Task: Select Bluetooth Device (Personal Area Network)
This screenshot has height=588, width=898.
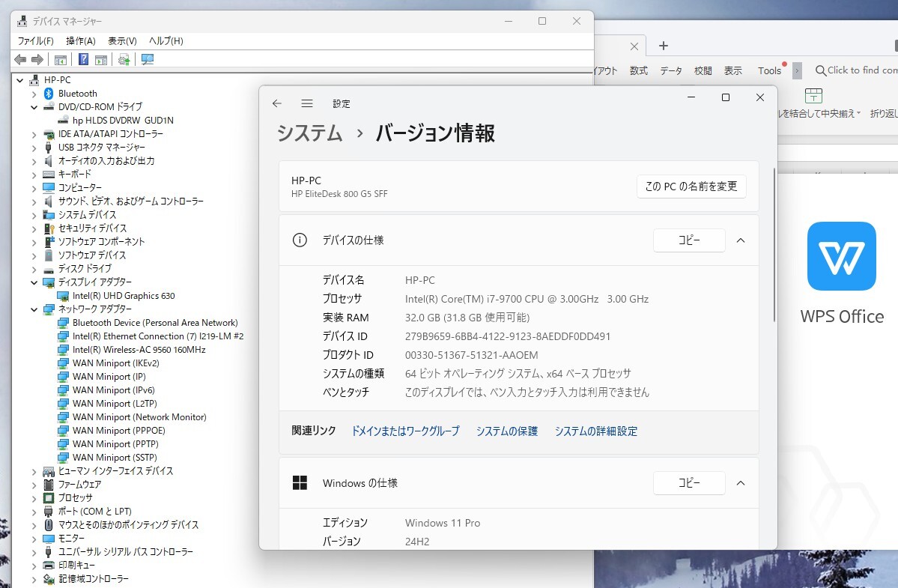Action: click(154, 323)
